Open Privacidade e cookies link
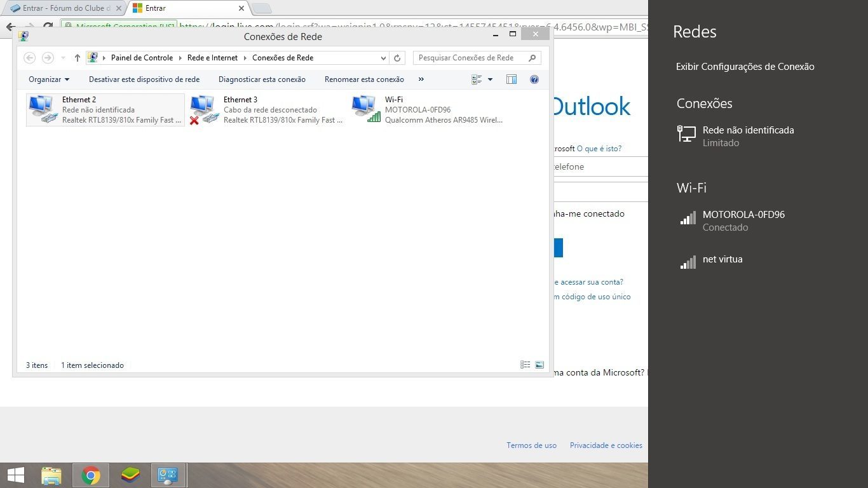The height and width of the screenshot is (488, 868). (x=606, y=445)
